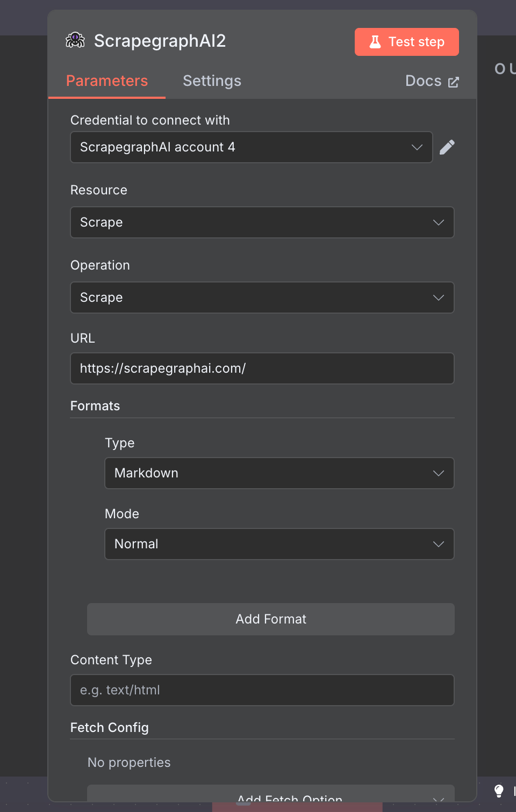516x812 pixels.
Task: Click the Credential to connect with label
Action: pos(150,120)
